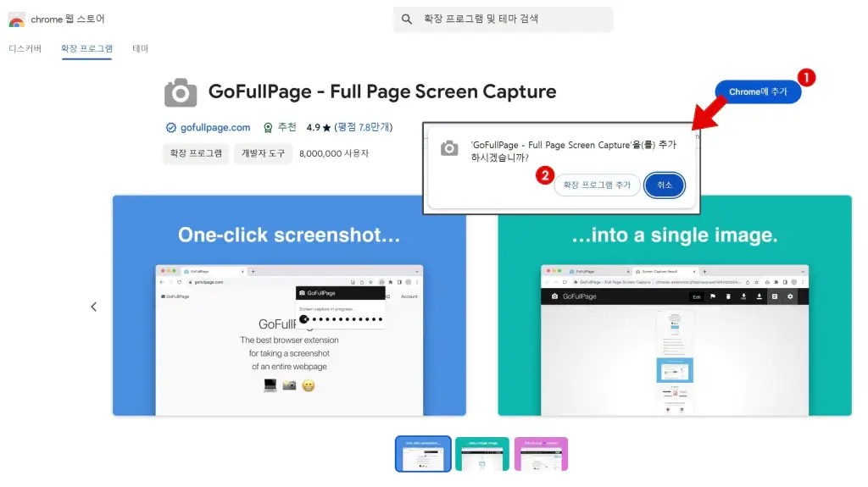Switch to the 디스커버 tab

coord(25,49)
